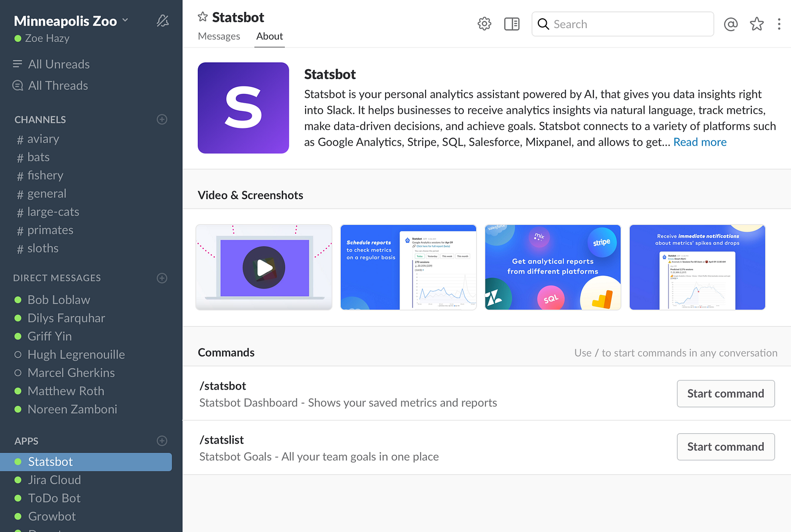Add a channel with the plus icon

click(x=162, y=120)
